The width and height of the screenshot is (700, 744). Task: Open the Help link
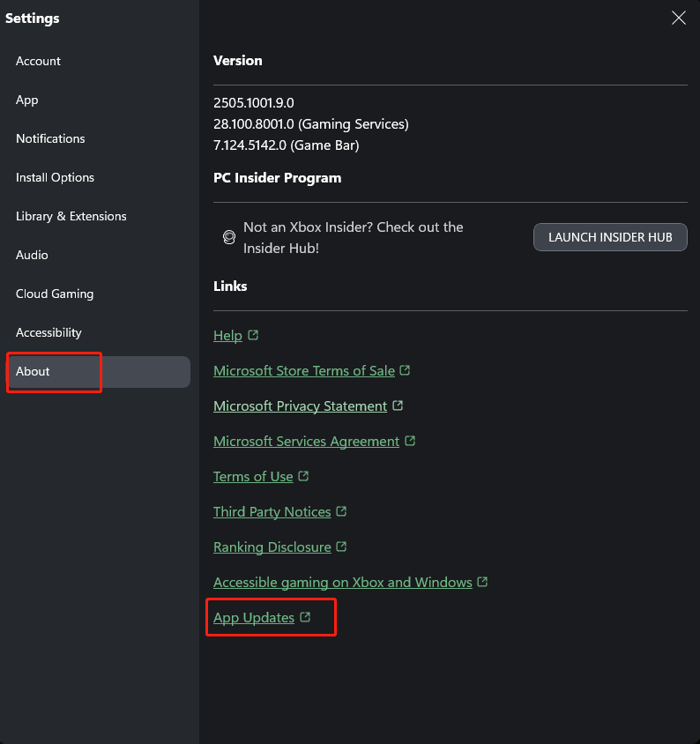(x=227, y=335)
